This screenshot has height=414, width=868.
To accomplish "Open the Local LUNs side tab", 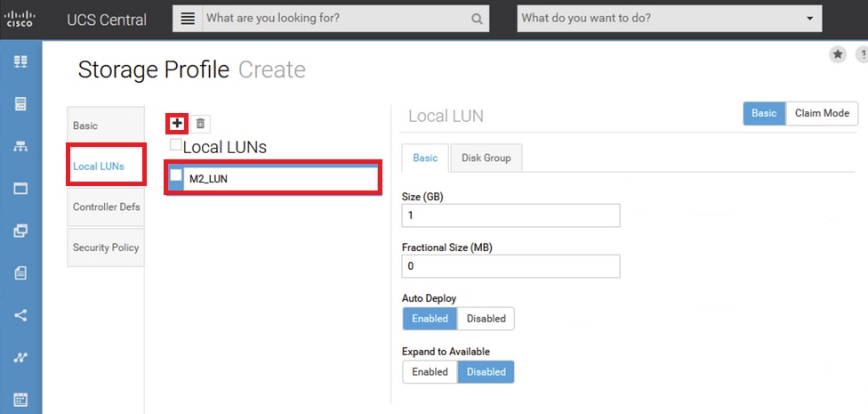I will coord(106,166).
